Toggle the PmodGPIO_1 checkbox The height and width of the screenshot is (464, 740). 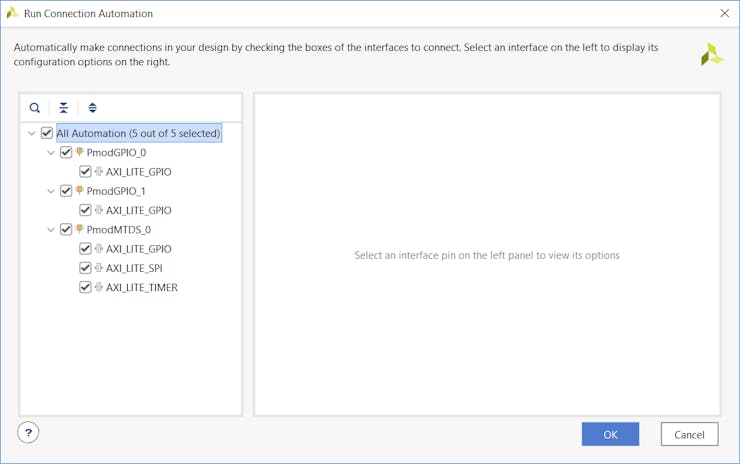(66, 191)
